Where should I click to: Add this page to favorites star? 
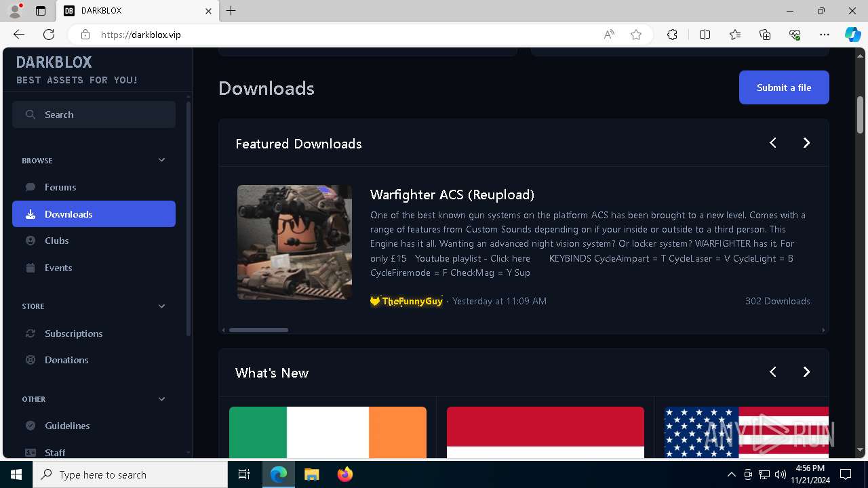pos(636,35)
